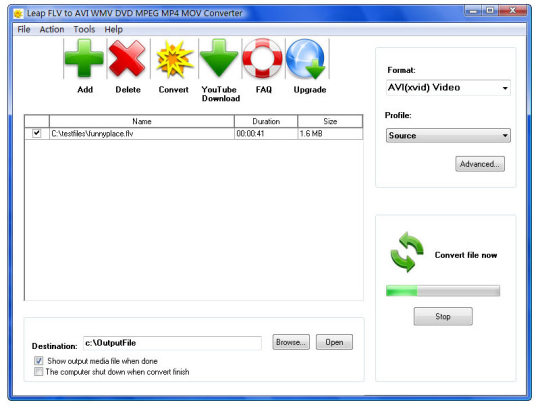This screenshot has width=540, height=405.
Task: Toggle Show output media file when done
Action: (39, 361)
